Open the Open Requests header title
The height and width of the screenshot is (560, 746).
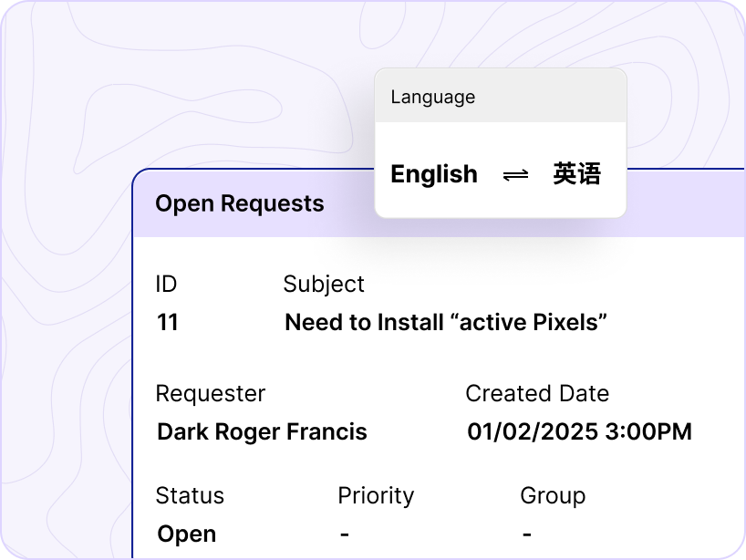240,203
